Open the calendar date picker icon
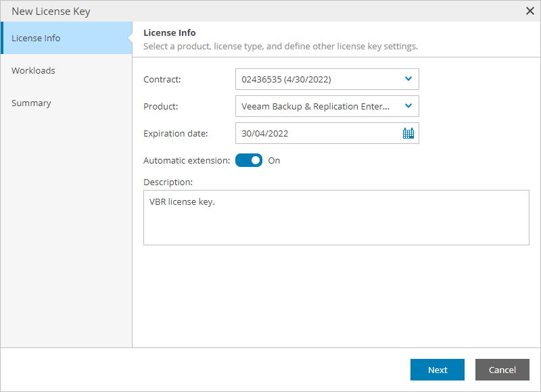The height and width of the screenshot is (392, 541). point(408,133)
